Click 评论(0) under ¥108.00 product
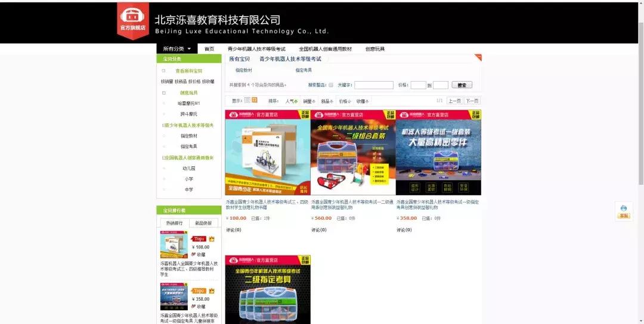Viewport: 644px width, 324px height. click(234, 230)
